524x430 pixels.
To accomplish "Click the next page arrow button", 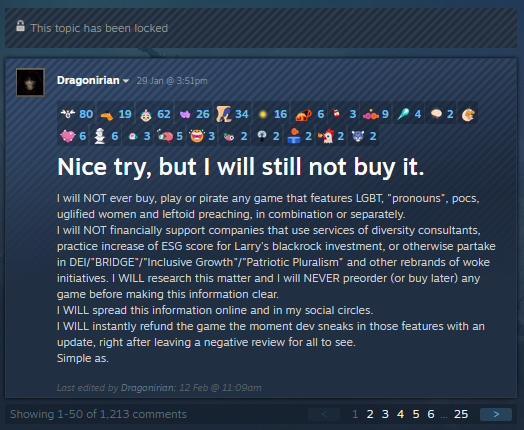I will coord(496,414).
